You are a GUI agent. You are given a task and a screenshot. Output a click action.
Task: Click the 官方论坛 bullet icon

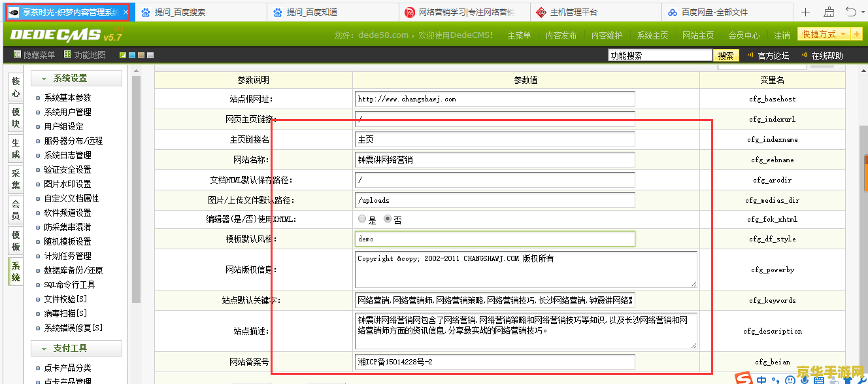(x=750, y=56)
